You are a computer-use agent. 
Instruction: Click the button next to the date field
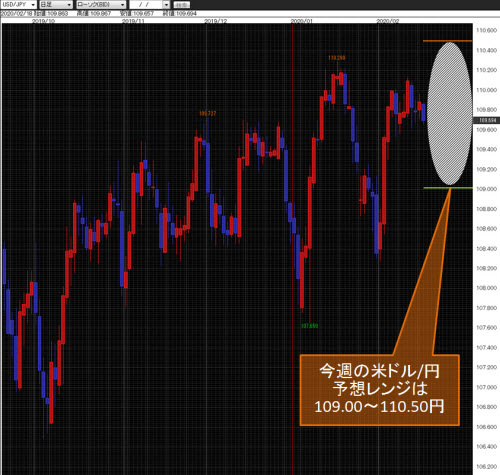tap(182, 5)
